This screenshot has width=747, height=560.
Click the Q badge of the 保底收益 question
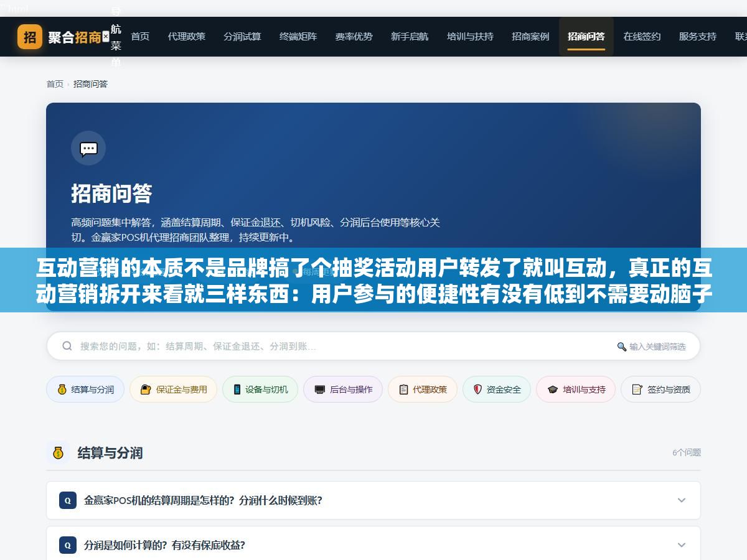point(68,545)
